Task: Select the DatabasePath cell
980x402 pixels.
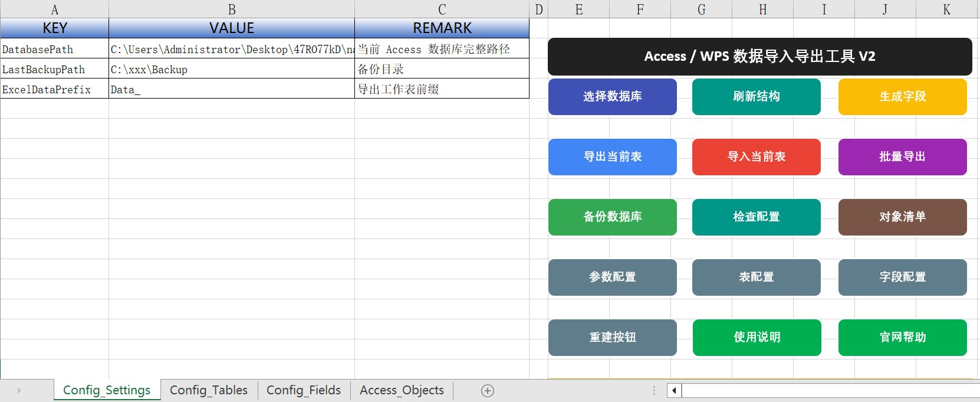Action: pos(54,49)
